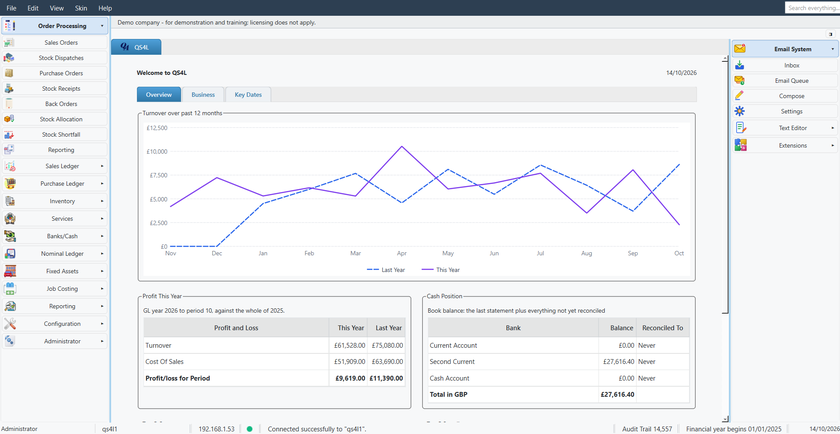The height and width of the screenshot is (434, 840).
Task: Click the Job Costing icon
Action: (10, 289)
